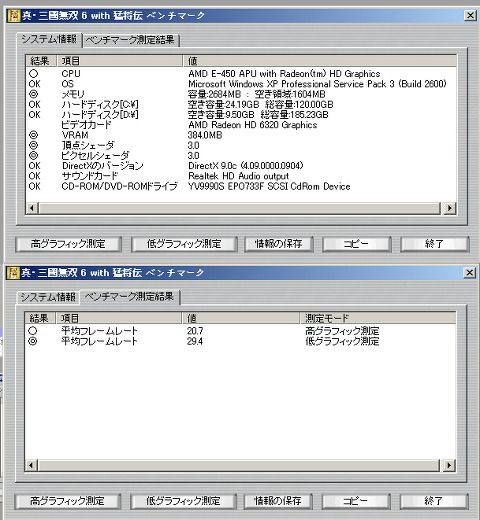Image resolution: width=480 pixels, height=520 pixels.
Task: Open システム情報 tab in upper window
Action: point(49,39)
